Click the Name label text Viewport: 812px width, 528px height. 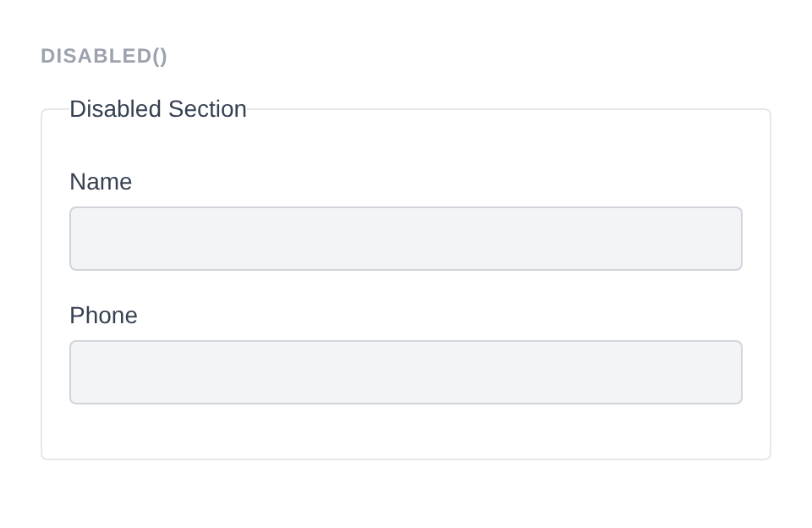click(x=101, y=182)
